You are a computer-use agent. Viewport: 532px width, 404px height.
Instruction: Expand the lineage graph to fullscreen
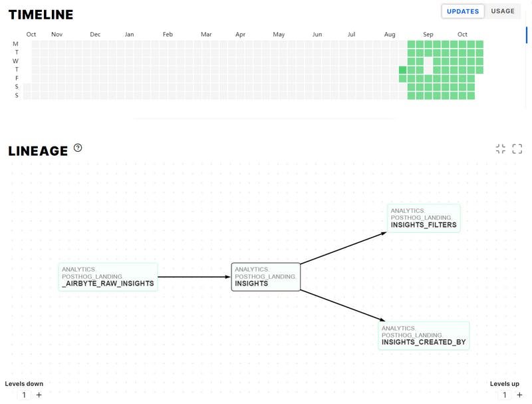coord(517,149)
